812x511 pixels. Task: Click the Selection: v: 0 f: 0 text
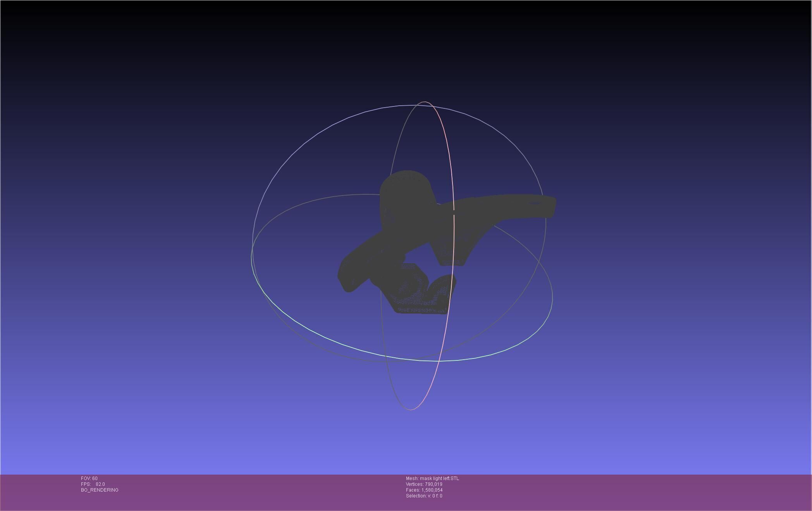pyautogui.click(x=424, y=496)
